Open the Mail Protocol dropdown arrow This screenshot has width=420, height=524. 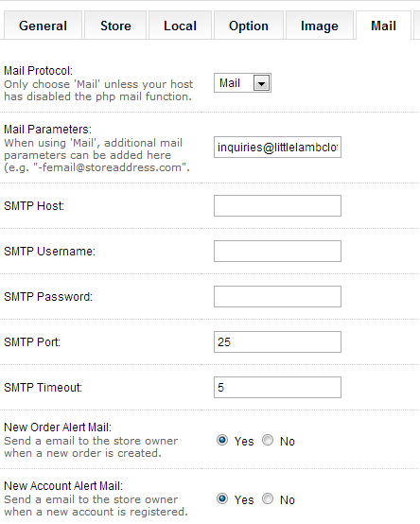[x=261, y=83]
